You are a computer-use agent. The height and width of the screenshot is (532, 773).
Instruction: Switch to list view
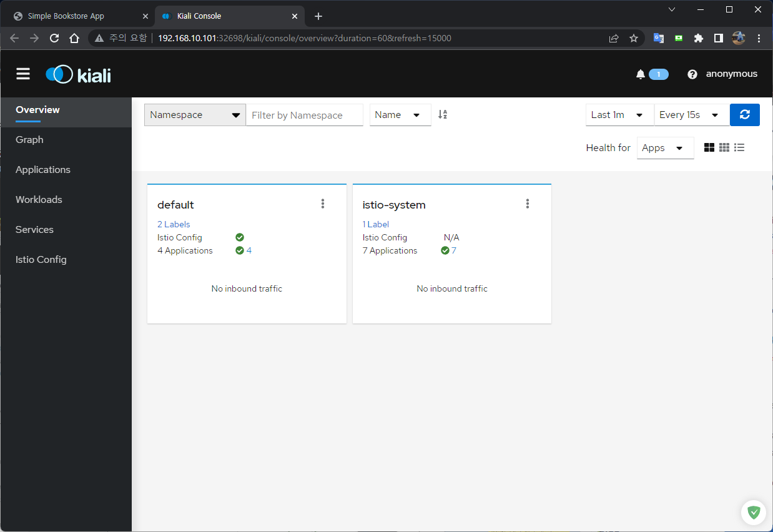click(x=739, y=147)
